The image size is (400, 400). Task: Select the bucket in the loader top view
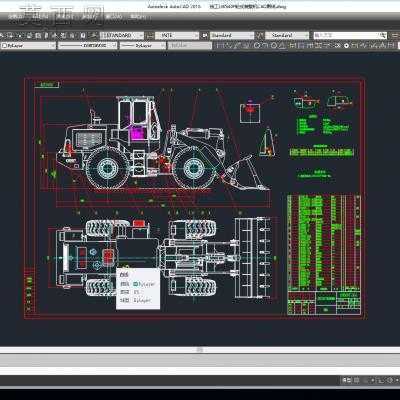[x=251, y=258]
